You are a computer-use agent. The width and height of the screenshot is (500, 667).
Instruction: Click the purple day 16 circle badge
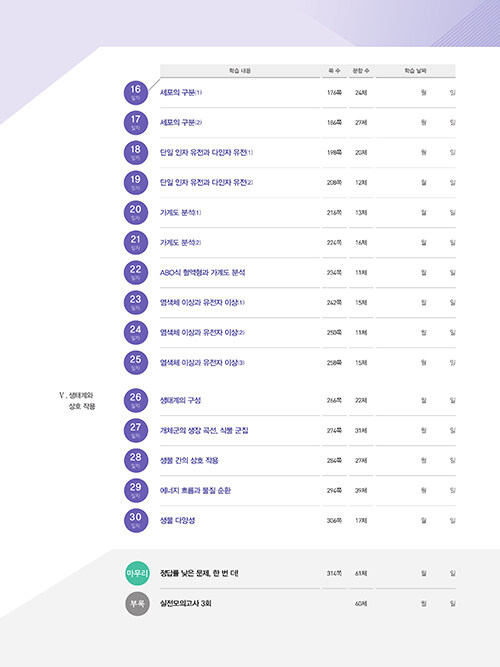(136, 92)
